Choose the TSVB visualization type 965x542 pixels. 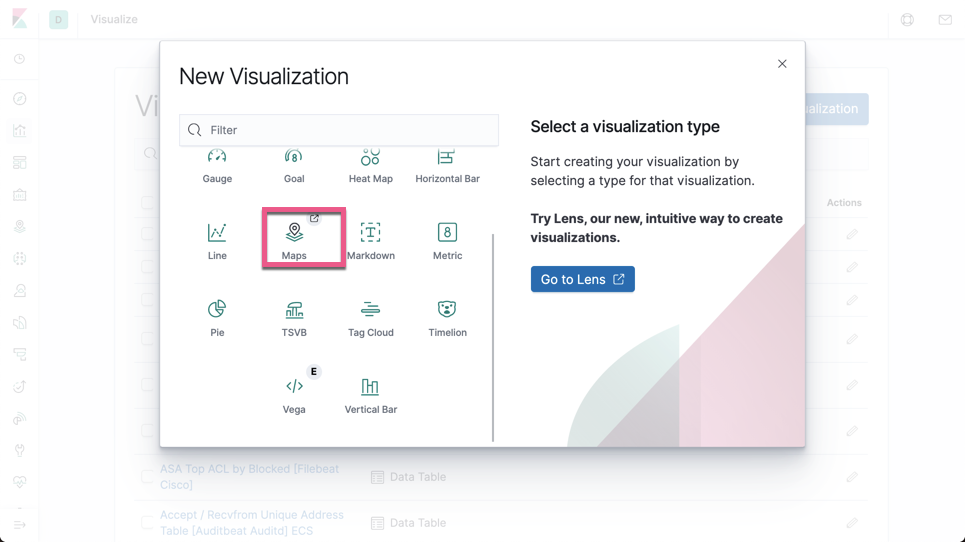coord(294,317)
